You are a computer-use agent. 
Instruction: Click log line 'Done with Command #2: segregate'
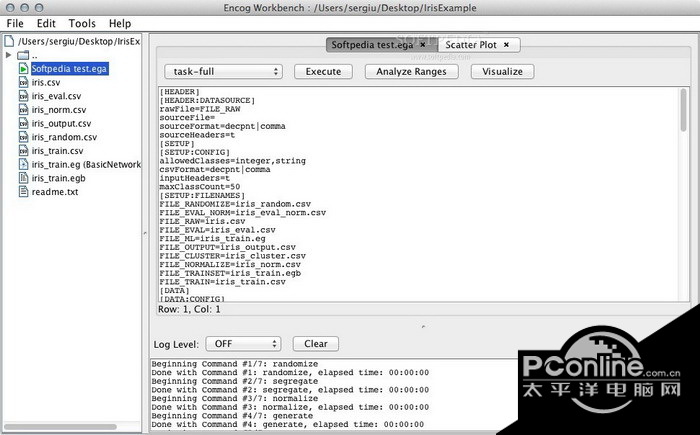tap(290, 390)
